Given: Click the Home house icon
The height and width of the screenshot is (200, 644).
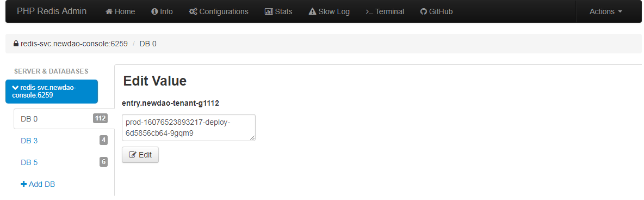Looking at the screenshot, I should point(109,11).
